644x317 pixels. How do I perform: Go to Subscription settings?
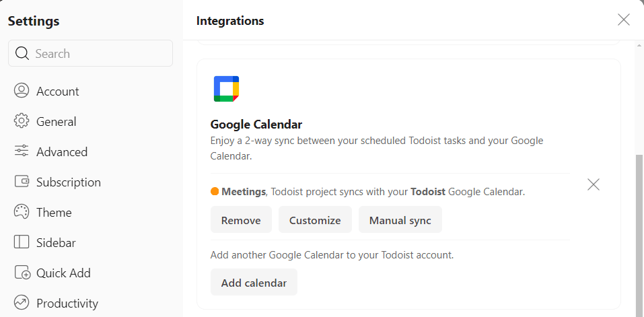[x=68, y=182]
